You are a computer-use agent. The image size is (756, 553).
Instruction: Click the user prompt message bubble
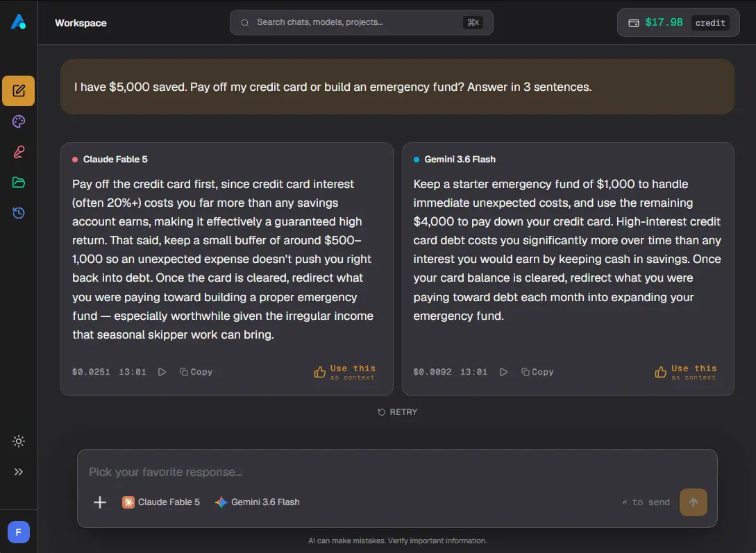click(x=397, y=87)
